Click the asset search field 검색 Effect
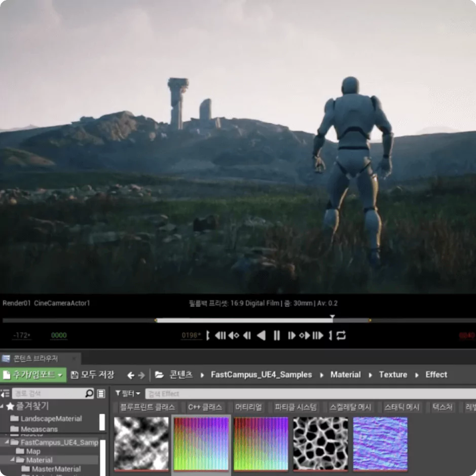The height and width of the screenshot is (476, 476). point(311,394)
